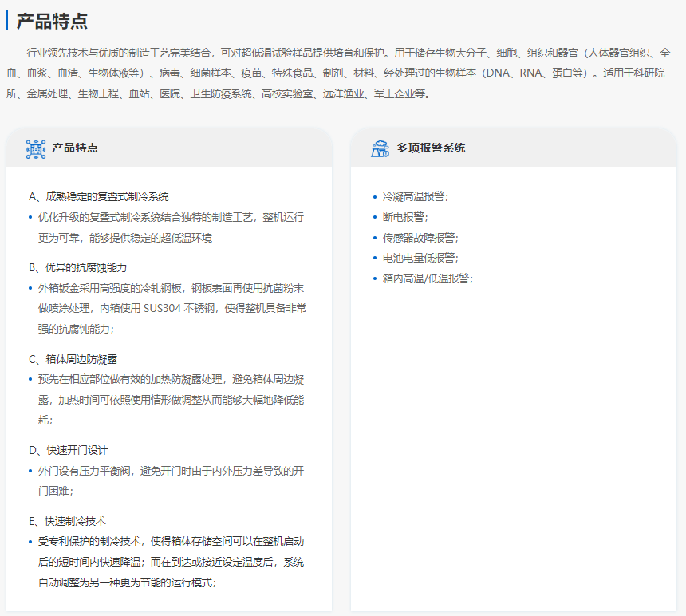The width and height of the screenshot is (686, 616).
Task: Click the 冷凝高温报警 list item
Action: click(x=415, y=196)
